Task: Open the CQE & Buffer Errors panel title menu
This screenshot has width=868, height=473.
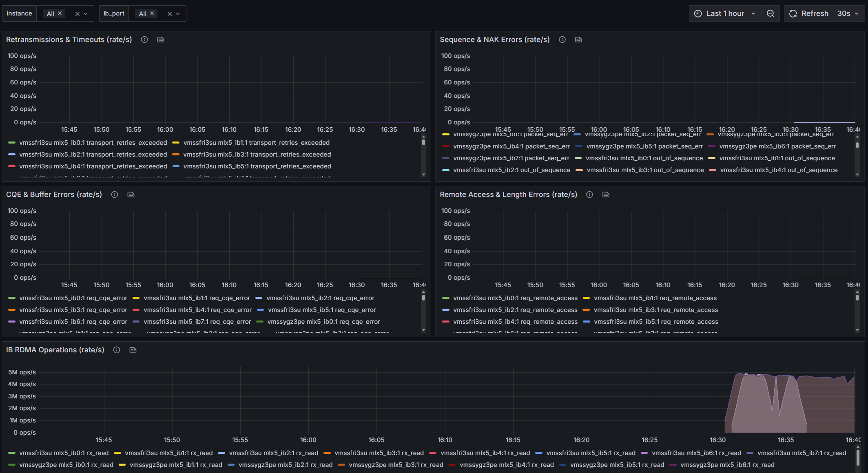Action: (54, 195)
